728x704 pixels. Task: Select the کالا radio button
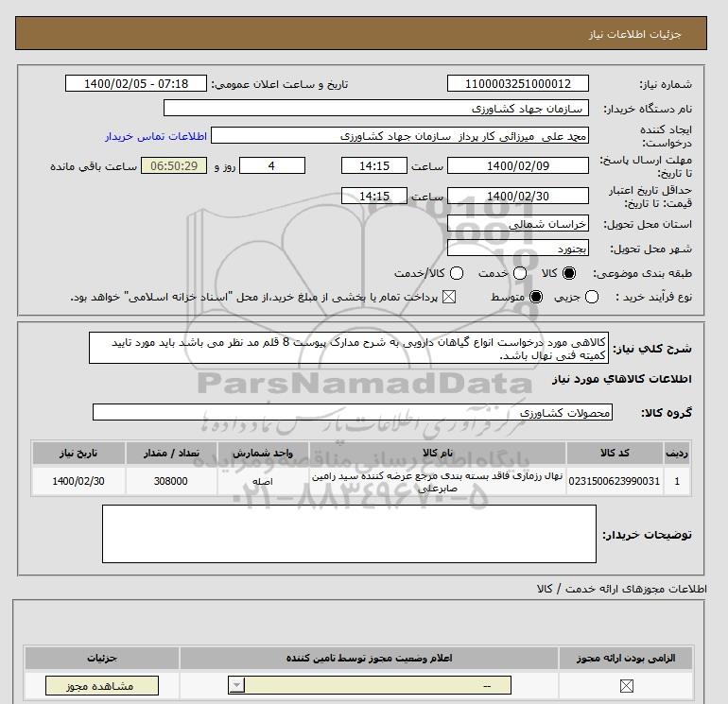(569, 273)
